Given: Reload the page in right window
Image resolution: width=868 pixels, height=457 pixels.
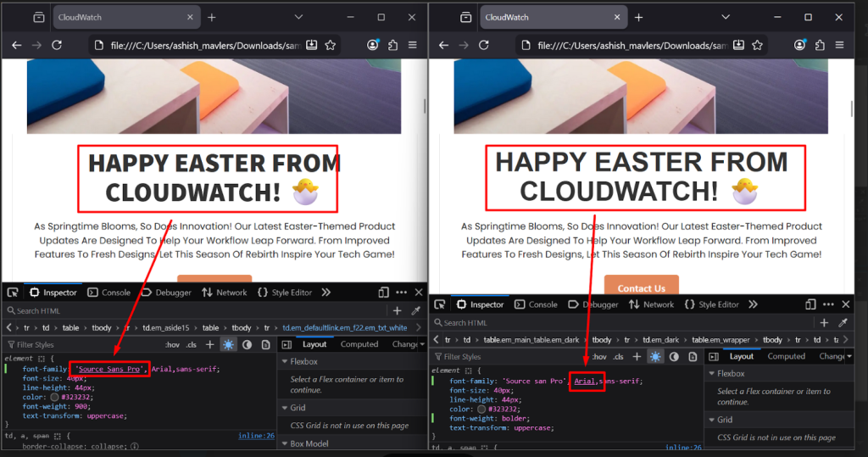Looking at the screenshot, I should click(484, 45).
